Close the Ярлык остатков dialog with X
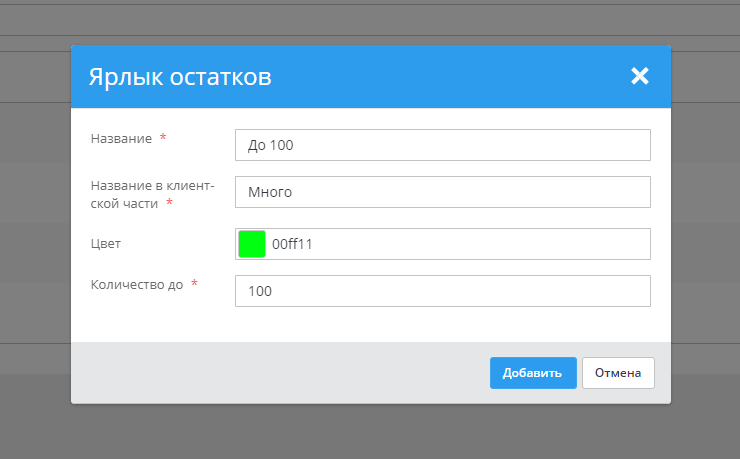Viewport: 740px width, 459px height. click(640, 76)
